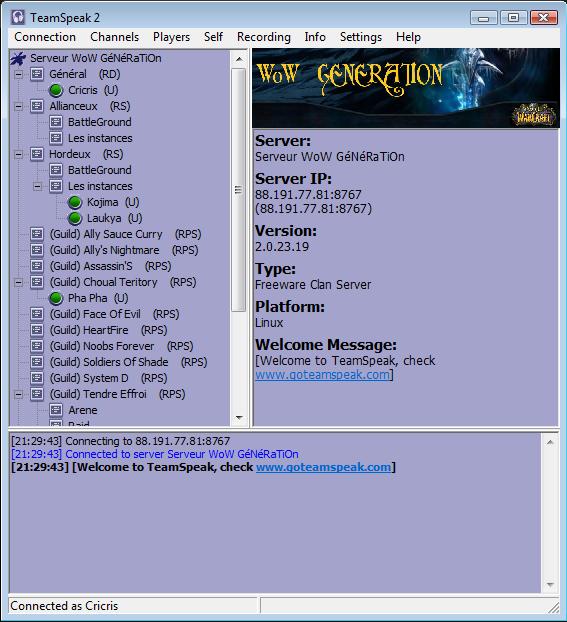Follow goteamspeak.com link in the chat log
Viewport: 567px width, 622px height.
[x=323, y=467]
